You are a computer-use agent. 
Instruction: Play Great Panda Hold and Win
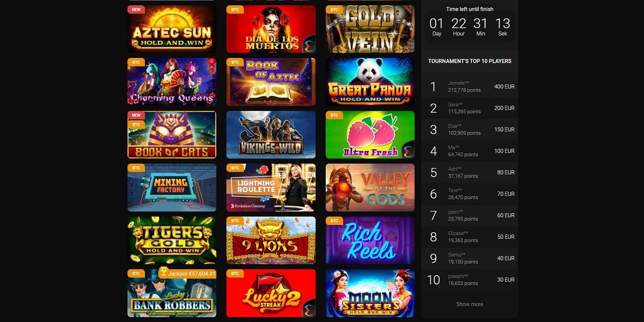tap(370, 82)
